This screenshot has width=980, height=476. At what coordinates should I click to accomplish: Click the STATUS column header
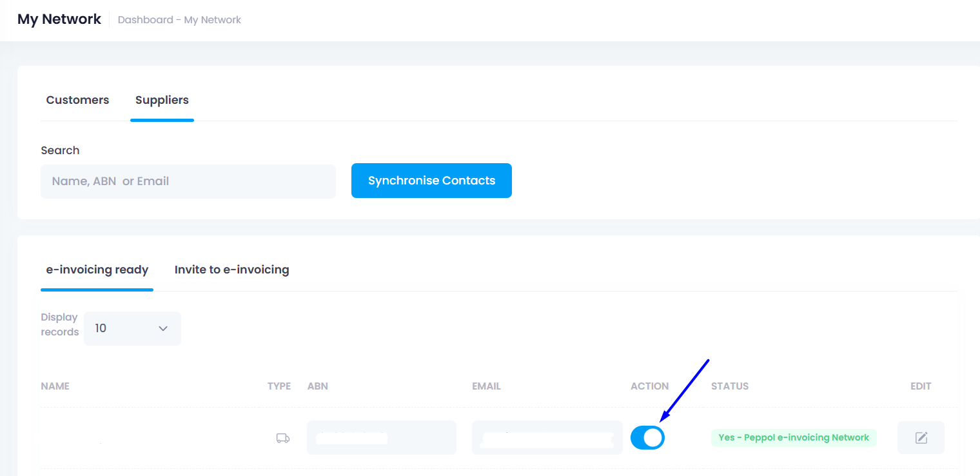[x=729, y=386]
